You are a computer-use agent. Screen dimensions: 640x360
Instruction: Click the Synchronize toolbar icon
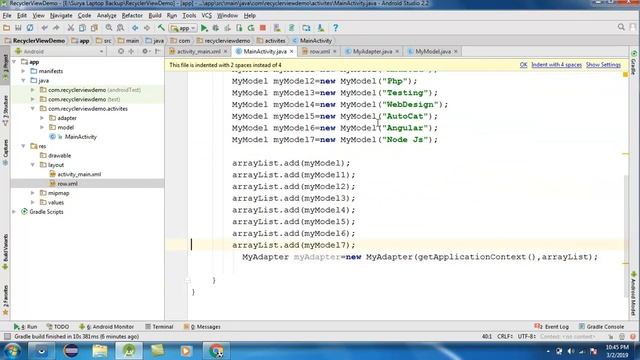(30, 28)
